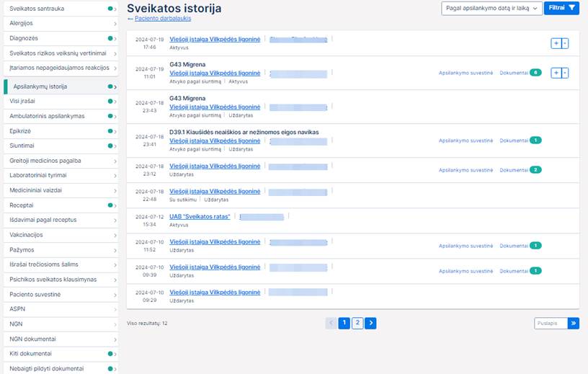Click the previous page arrow in pagination
Screen dimensions: 588x374
click(331, 324)
